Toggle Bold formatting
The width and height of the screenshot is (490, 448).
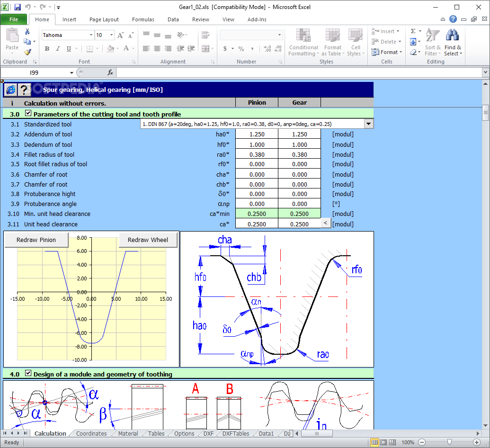click(47, 48)
